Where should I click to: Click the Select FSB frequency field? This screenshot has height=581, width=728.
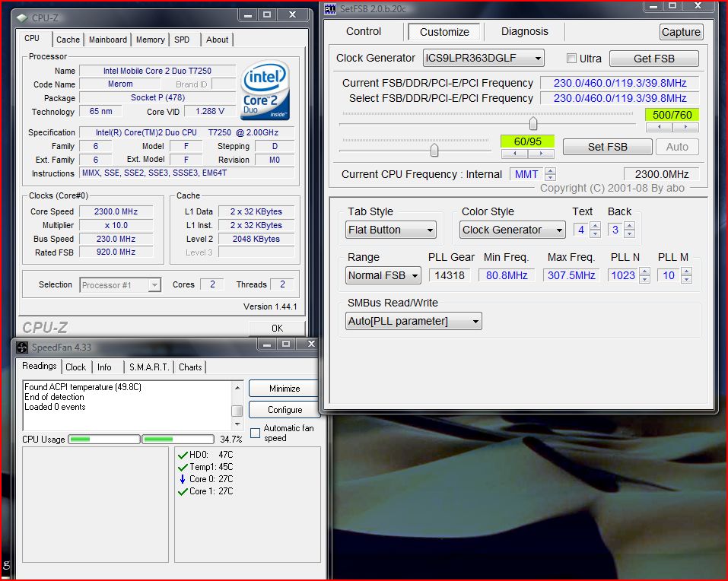coord(620,98)
